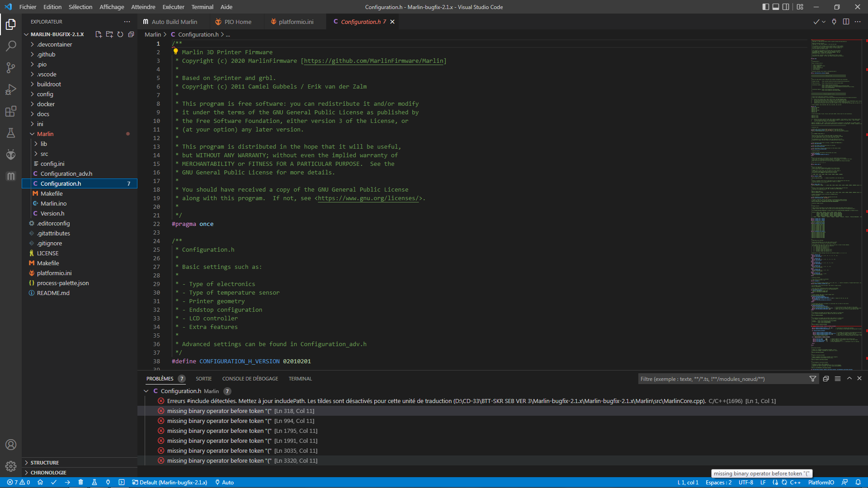Viewport: 868px width, 488px height.
Task: Expand the STRUCTURE section
Action: [x=44, y=463]
